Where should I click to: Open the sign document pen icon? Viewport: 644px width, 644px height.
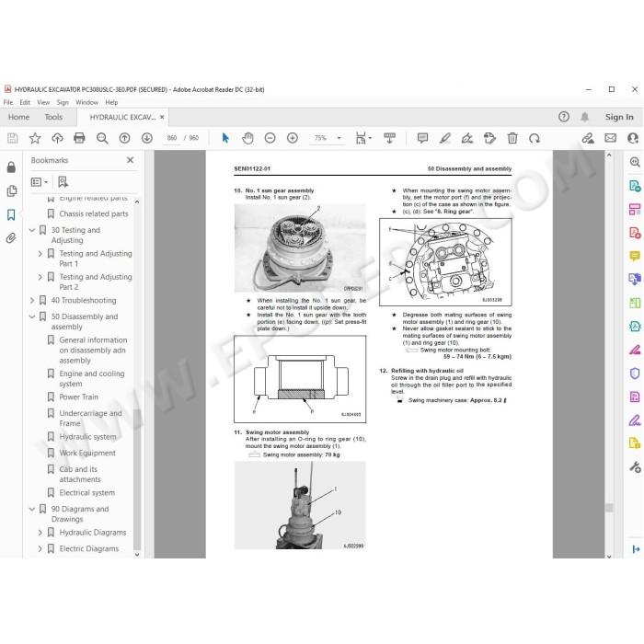tap(467, 138)
